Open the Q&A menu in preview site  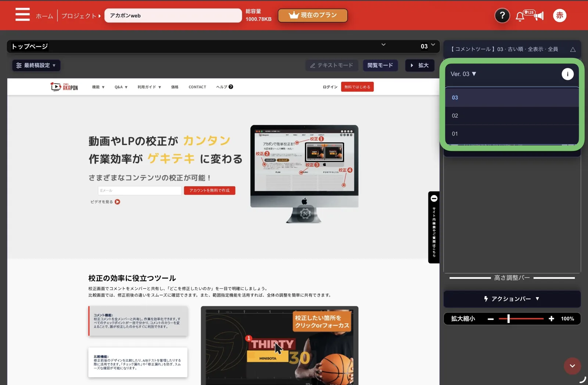pos(121,87)
